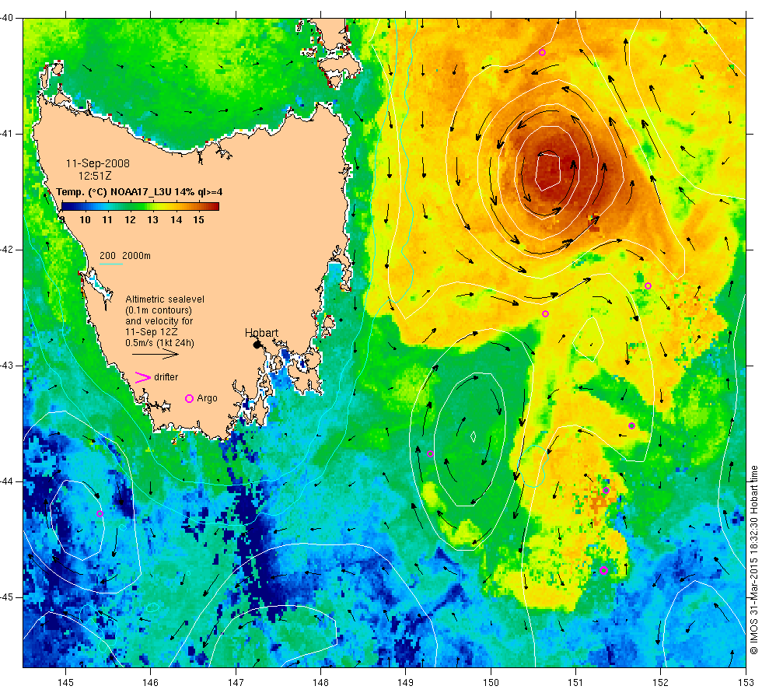Click the '0.5m/s (1kt 24h)' text
This screenshot has height=700, width=762.
pos(159,343)
